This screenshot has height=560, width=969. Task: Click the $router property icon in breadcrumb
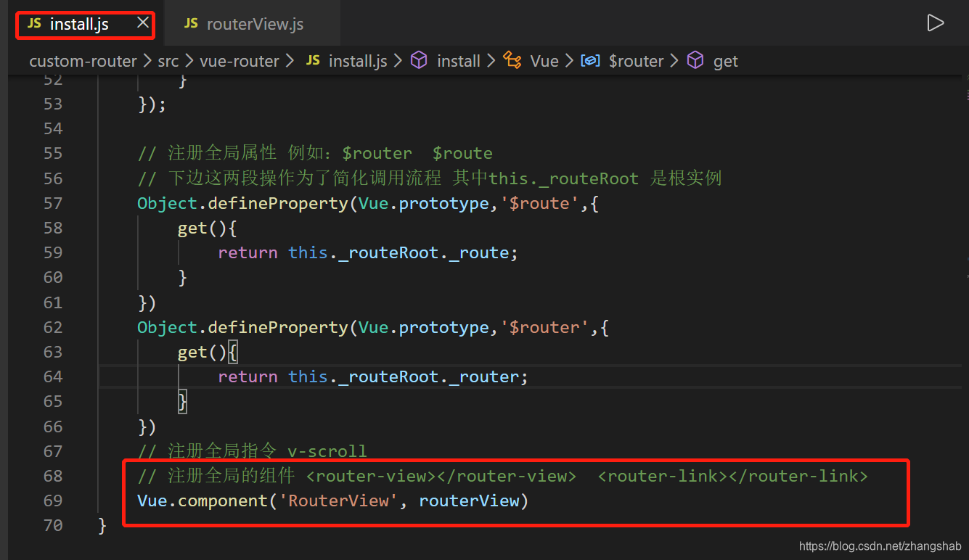pos(590,61)
